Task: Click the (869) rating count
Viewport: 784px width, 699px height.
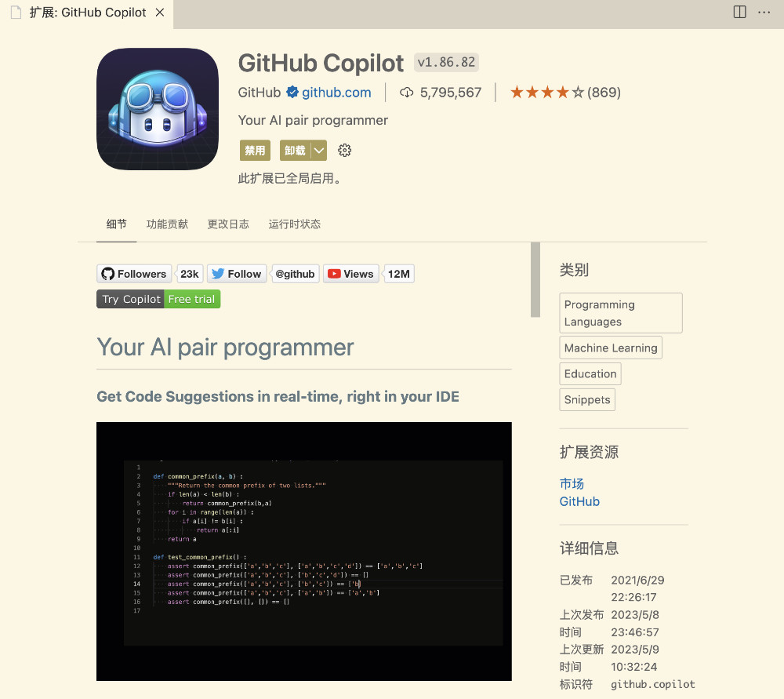Action: pos(604,92)
